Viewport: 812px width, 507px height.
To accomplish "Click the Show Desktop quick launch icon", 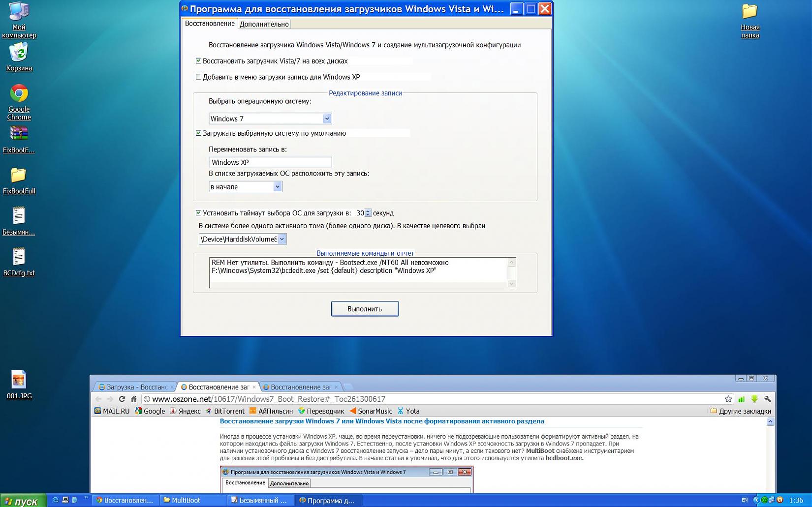I will [x=65, y=500].
